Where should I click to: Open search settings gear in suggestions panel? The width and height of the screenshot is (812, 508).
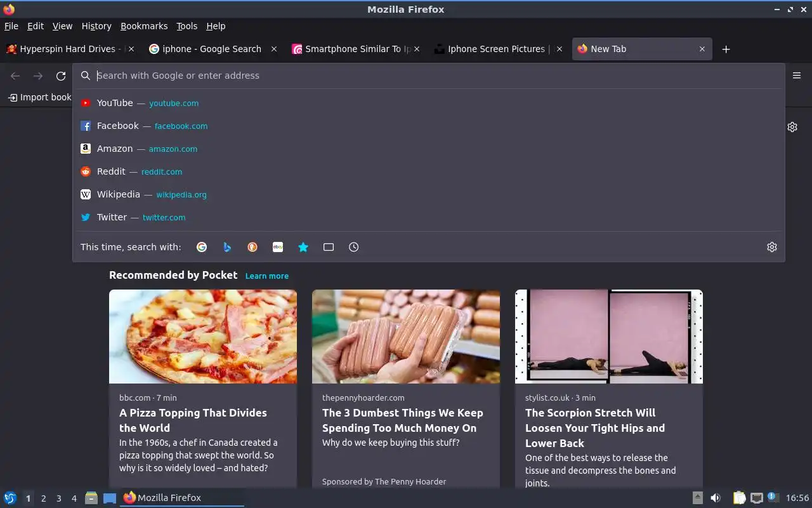click(772, 247)
